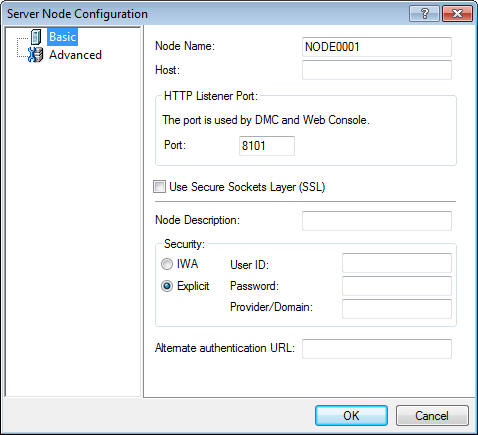The image size is (478, 435).
Task: Click the 'Host:' label
Action: click(x=167, y=70)
